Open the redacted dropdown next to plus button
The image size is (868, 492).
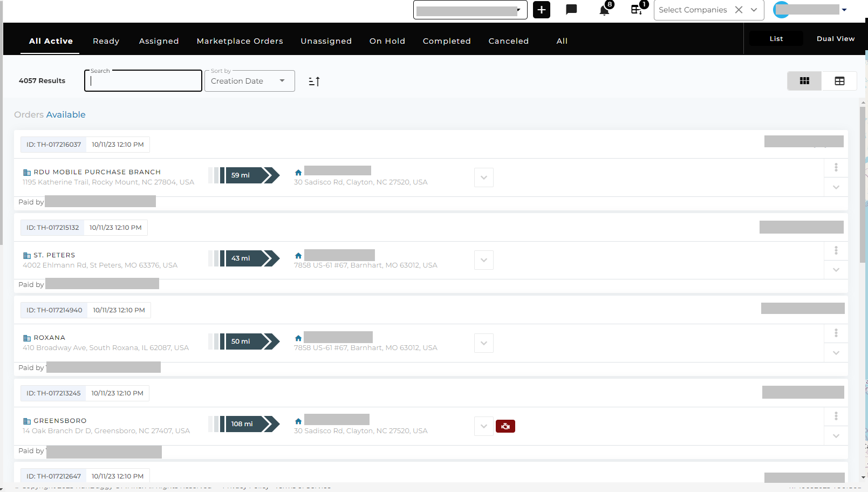point(470,10)
